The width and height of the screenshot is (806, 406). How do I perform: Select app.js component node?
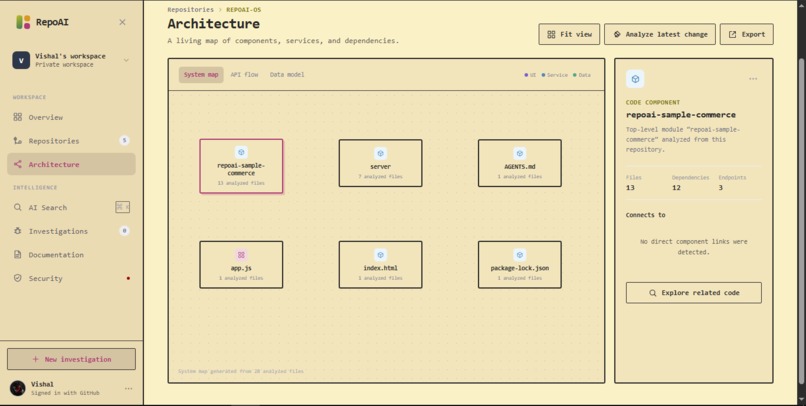(x=241, y=265)
